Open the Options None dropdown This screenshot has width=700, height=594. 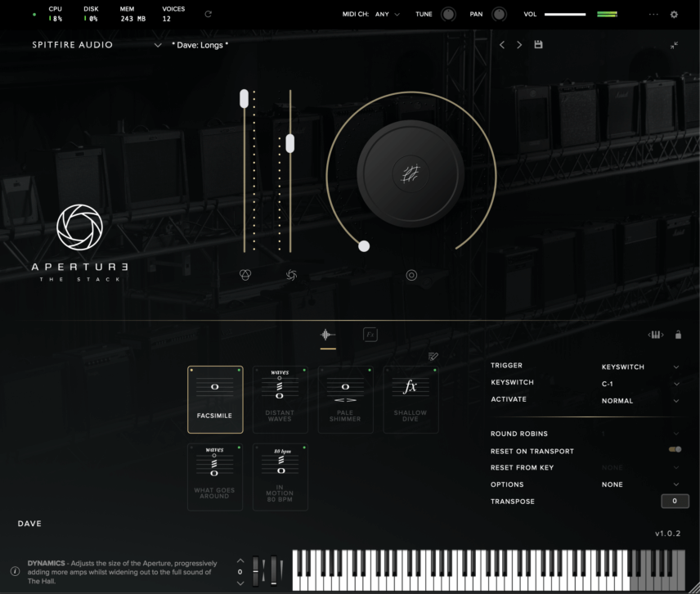point(640,484)
